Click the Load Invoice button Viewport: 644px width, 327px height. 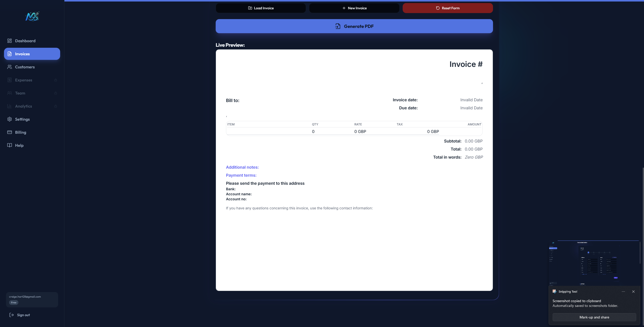click(260, 8)
